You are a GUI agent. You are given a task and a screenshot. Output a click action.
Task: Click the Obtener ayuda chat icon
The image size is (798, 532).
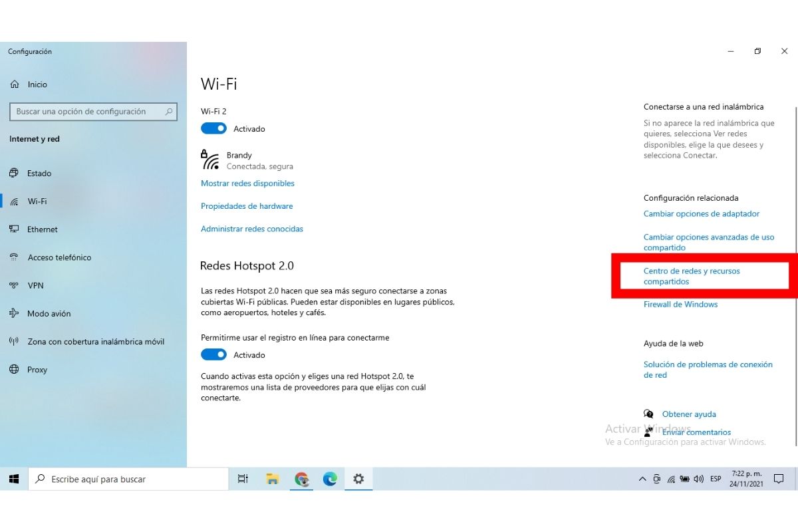(x=648, y=414)
